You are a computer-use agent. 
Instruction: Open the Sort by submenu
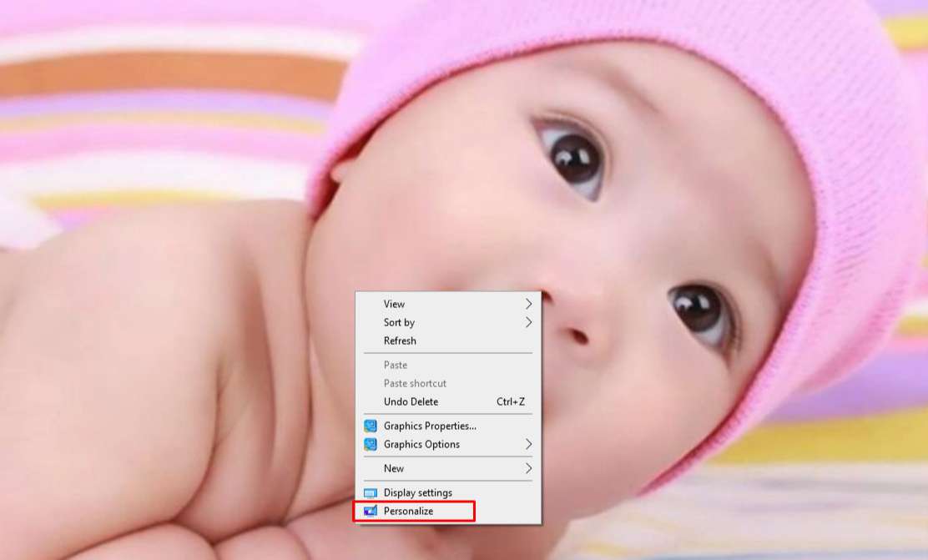coord(448,322)
